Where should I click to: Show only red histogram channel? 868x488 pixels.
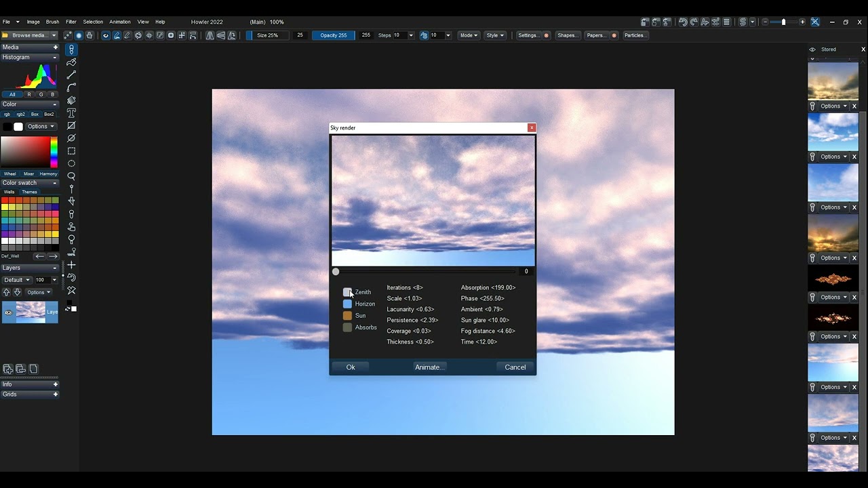(29, 94)
